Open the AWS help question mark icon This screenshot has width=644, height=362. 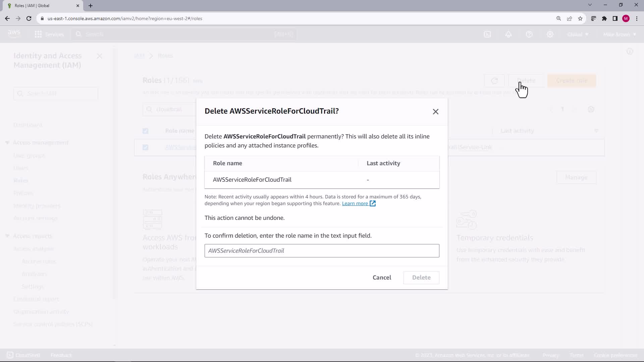coord(529,34)
